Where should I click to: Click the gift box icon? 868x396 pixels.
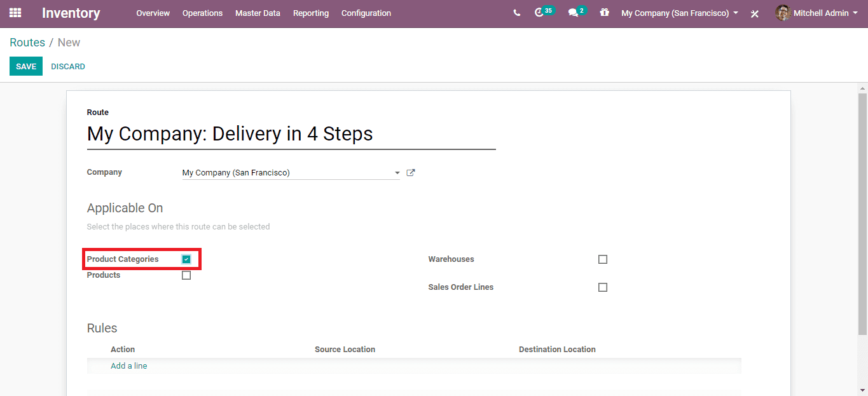pyautogui.click(x=604, y=12)
